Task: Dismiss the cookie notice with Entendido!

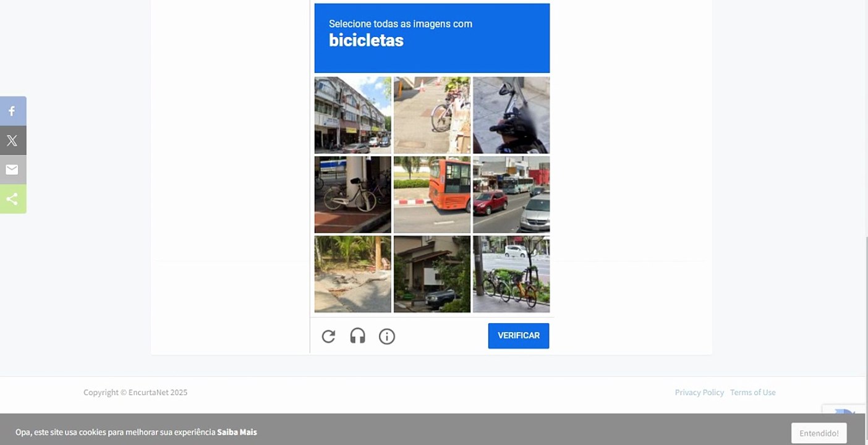Action: tap(819, 433)
